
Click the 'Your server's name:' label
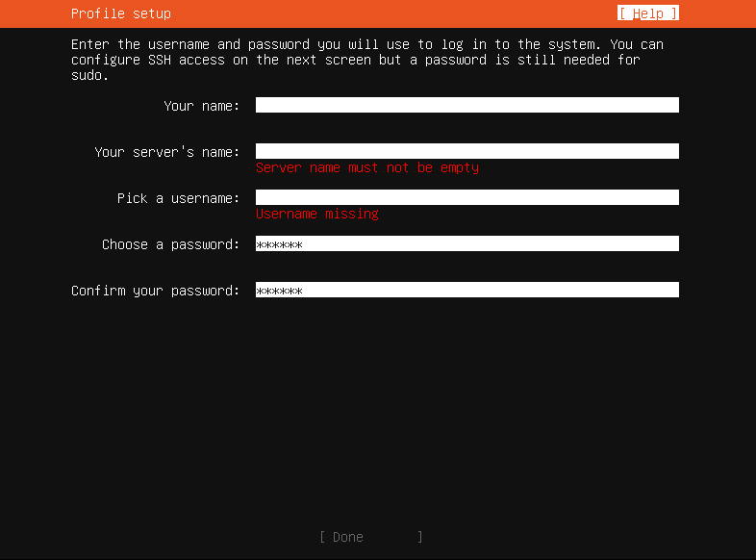(166, 152)
